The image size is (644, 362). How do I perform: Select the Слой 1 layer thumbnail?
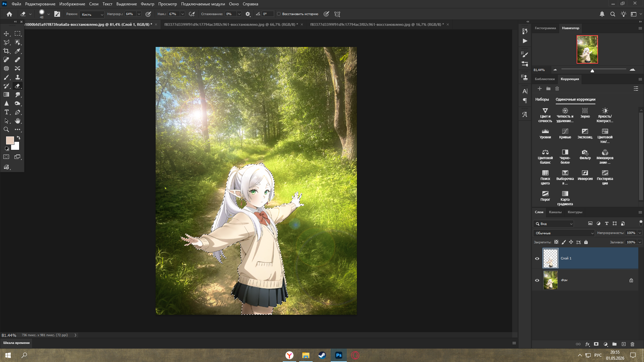(550, 258)
